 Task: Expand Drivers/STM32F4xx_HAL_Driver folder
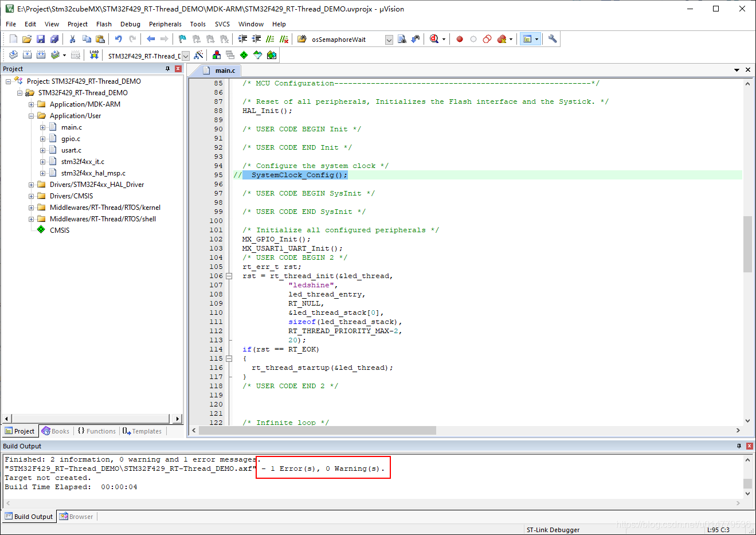pyautogui.click(x=31, y=185)
